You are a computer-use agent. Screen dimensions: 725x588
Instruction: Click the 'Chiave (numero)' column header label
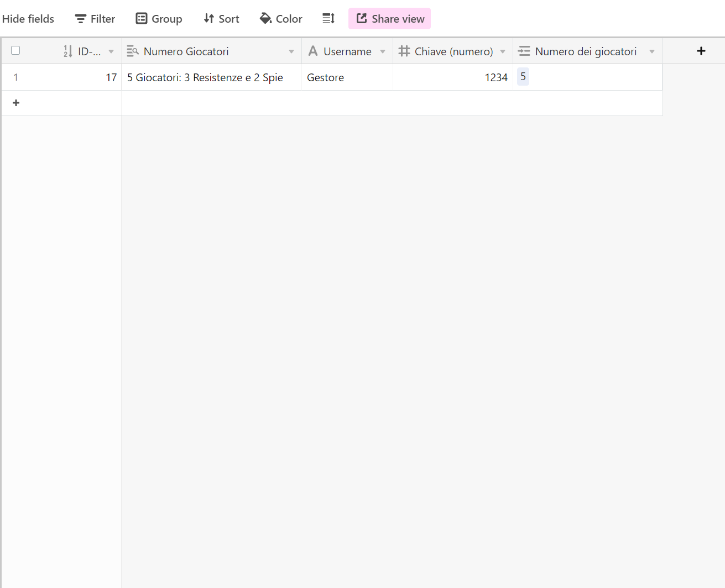click(x=453, y=51)
